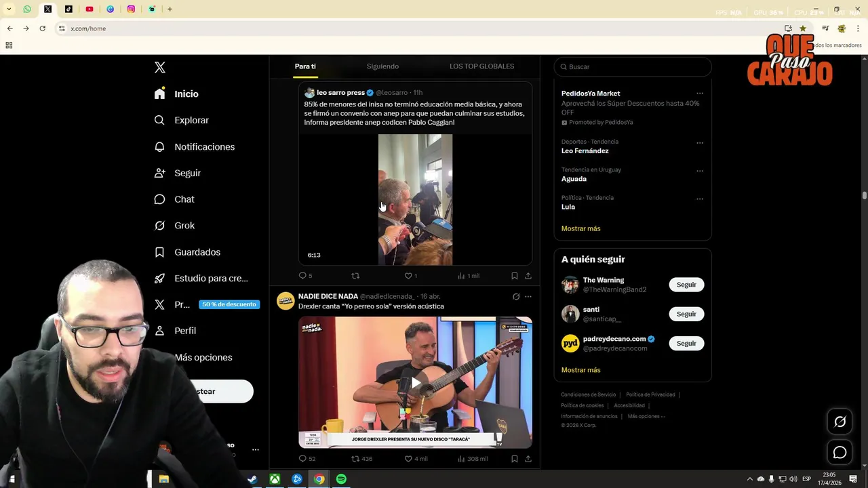Open more options for PedidosYa Market trend
The image size is (868, 488).
(x=700, y=94)
